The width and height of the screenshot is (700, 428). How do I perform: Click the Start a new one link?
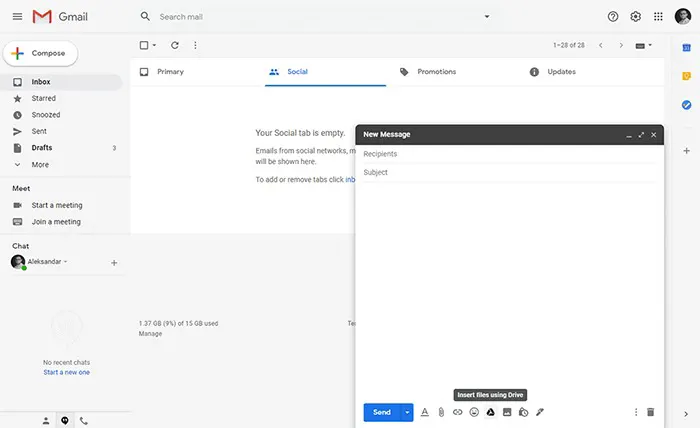pos(67,372)
